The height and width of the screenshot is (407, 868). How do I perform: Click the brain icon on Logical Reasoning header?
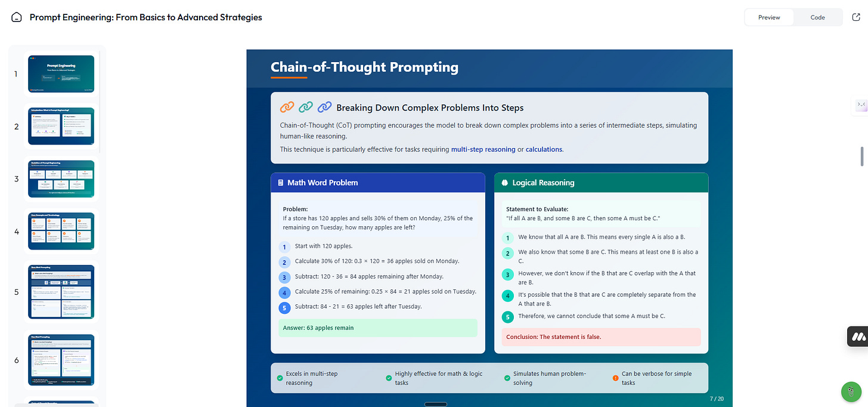(504, 182)
